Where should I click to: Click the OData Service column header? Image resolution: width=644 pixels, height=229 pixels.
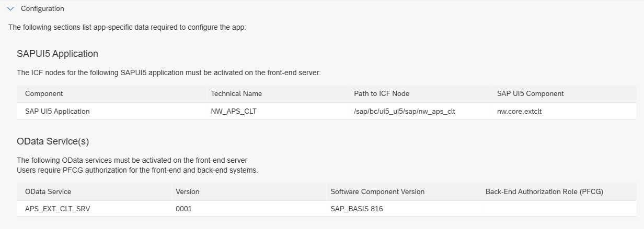click(48, 191)
